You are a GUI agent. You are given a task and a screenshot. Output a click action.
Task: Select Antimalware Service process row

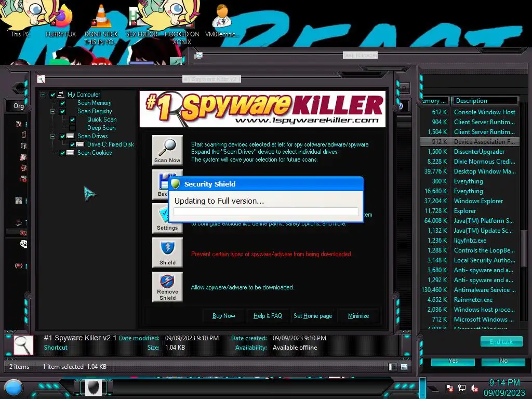click(470, 290)
